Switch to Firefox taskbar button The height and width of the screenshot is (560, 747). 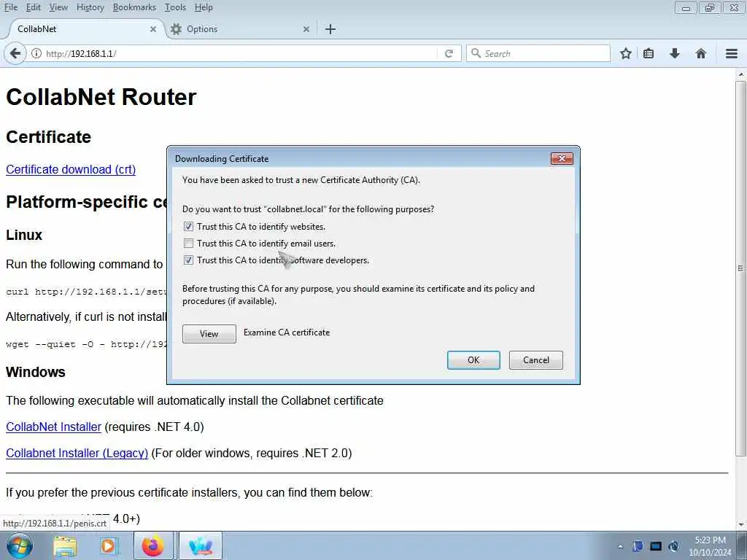click(153, 545)
